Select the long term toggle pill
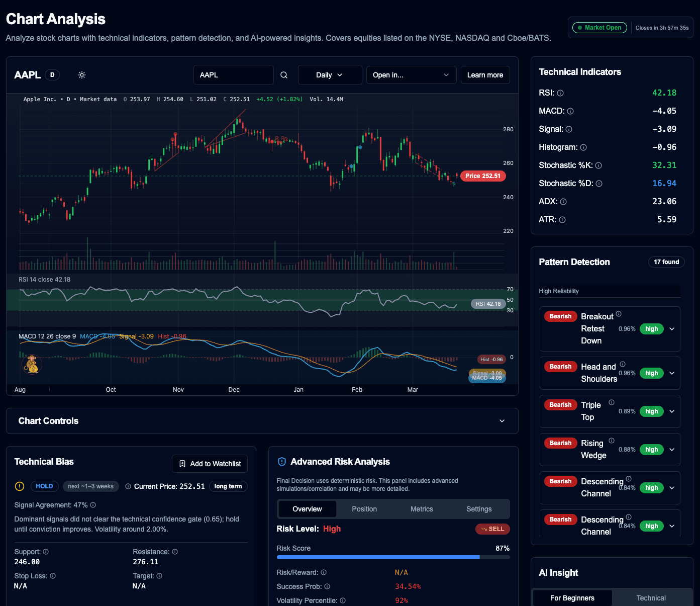 228,486
